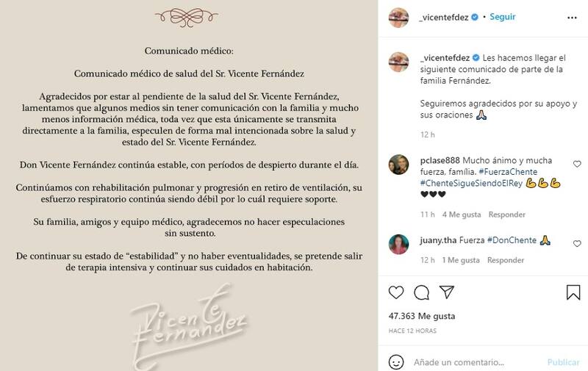The width and height of the screenshot is (588, 371).
Task: Open the #FuerzaChente hashtag
Action: (x=508, y=172)
